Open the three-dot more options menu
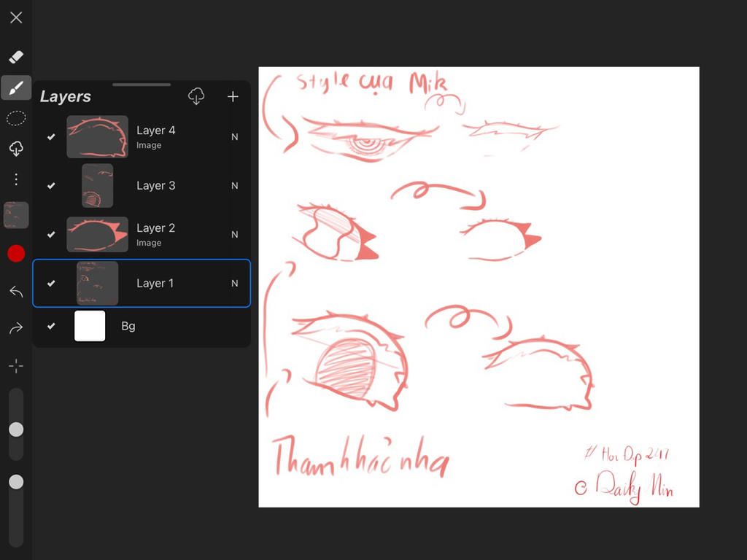Image resolution: width=747 pixels, height=560 pixels. 16,179
